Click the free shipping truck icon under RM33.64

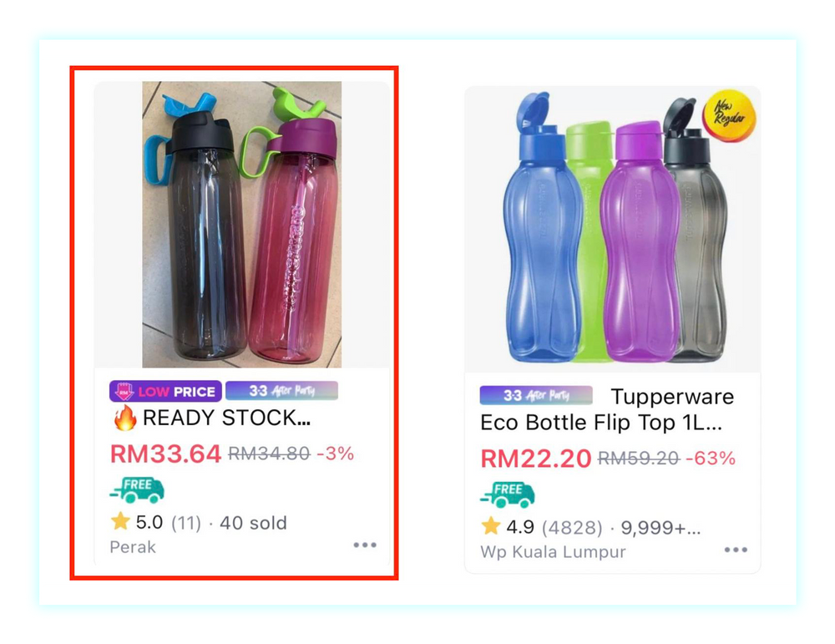click(137, 490)
